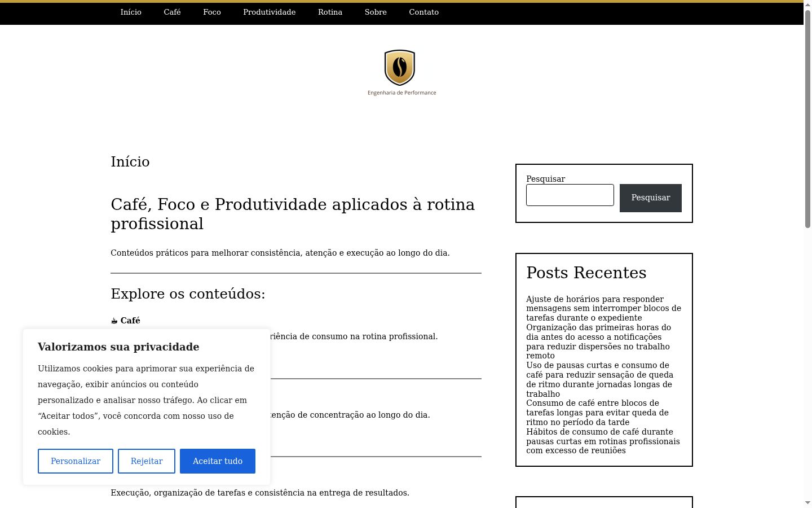Click the Pesquisar label above the search box
The image size is (812, 508).
coord(545,179)
